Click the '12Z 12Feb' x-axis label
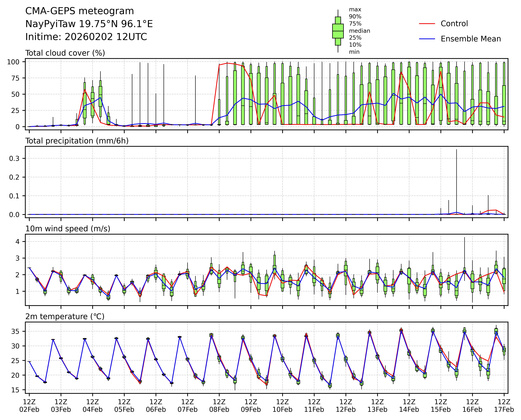 345,406
